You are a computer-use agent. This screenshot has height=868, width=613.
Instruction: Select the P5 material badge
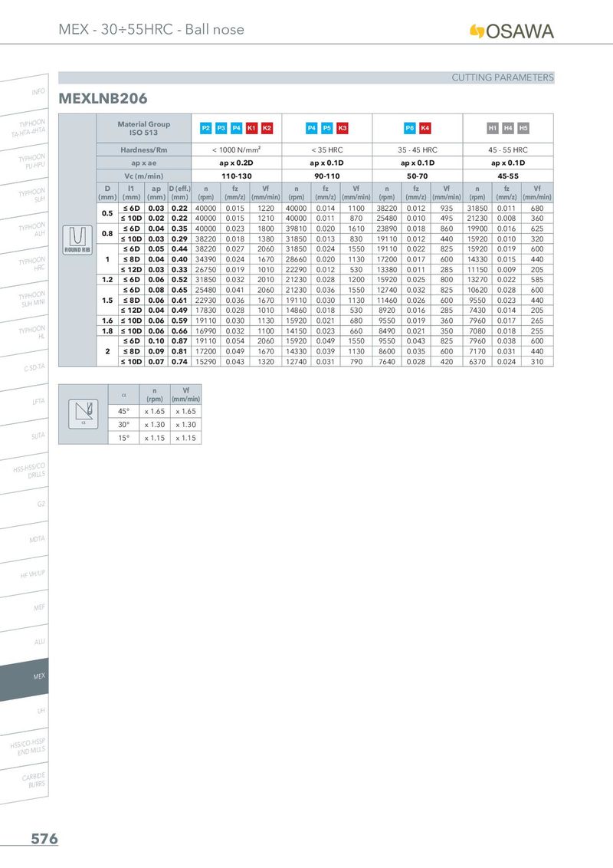(327, 128)
